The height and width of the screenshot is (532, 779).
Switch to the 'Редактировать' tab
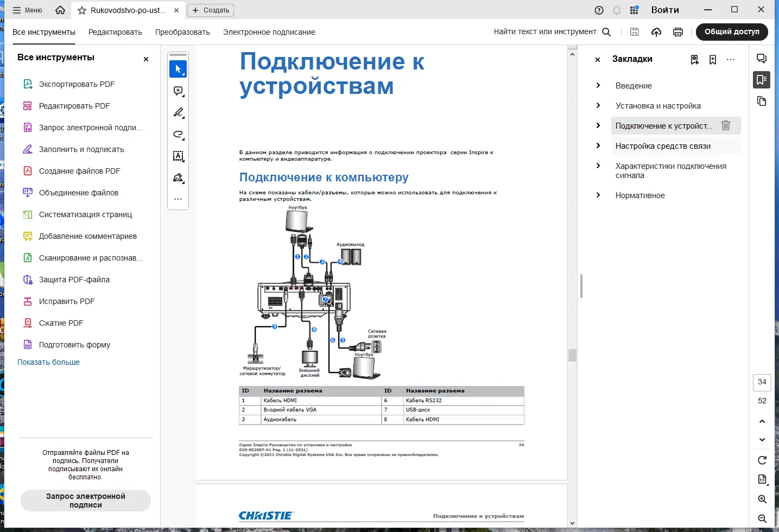coord(115,32)
